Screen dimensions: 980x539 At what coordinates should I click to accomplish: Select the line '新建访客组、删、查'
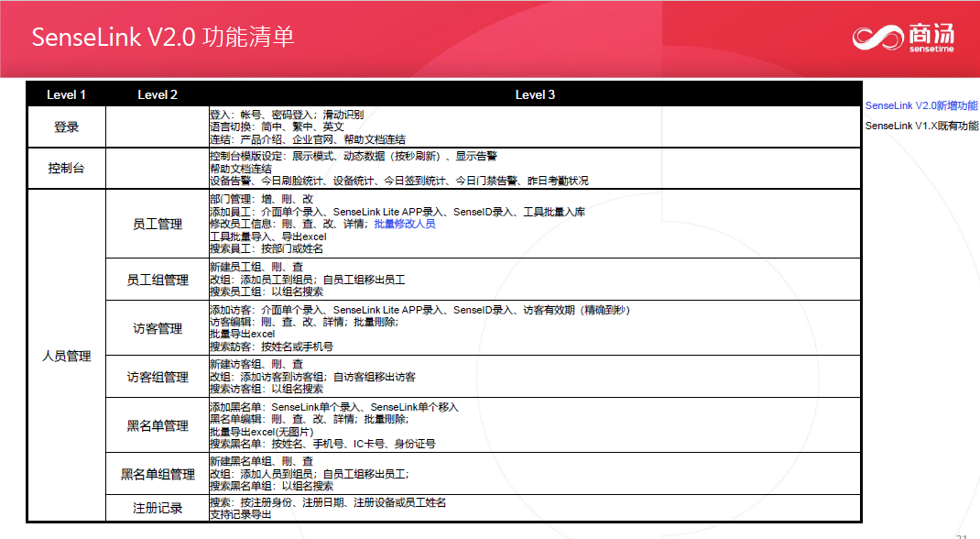pyautogui.click(x=256, y=365)
